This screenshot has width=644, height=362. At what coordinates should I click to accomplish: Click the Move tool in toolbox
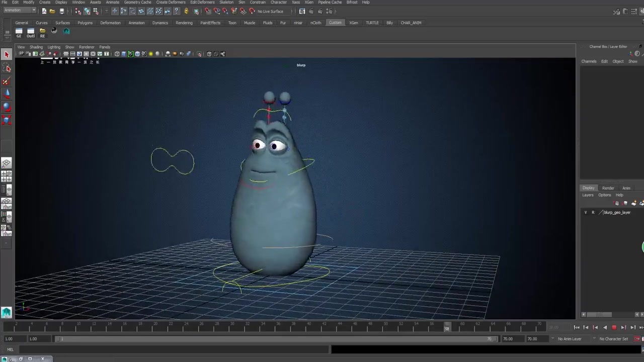tap(7, 94)
